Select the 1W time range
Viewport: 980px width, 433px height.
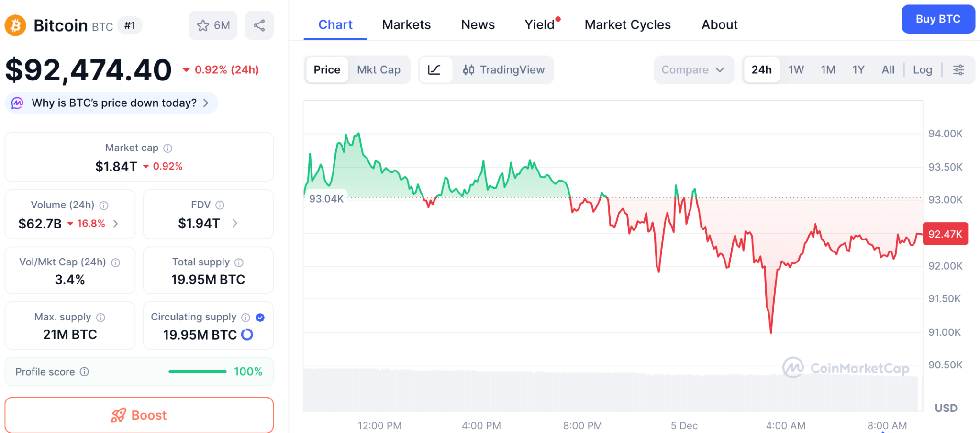[796, 70]
